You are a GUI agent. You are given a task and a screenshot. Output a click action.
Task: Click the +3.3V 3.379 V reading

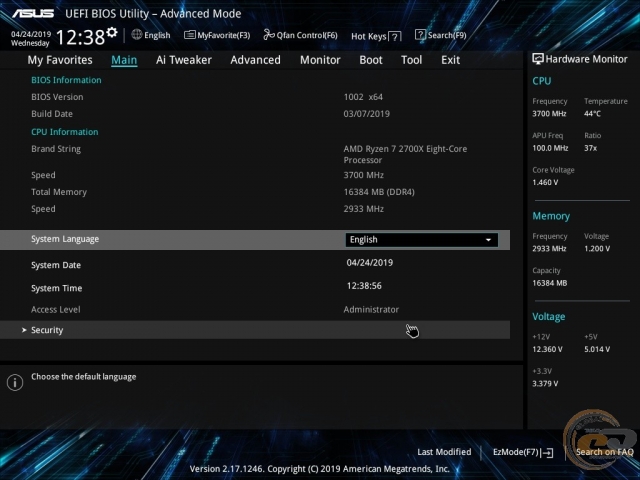[545, 384]
